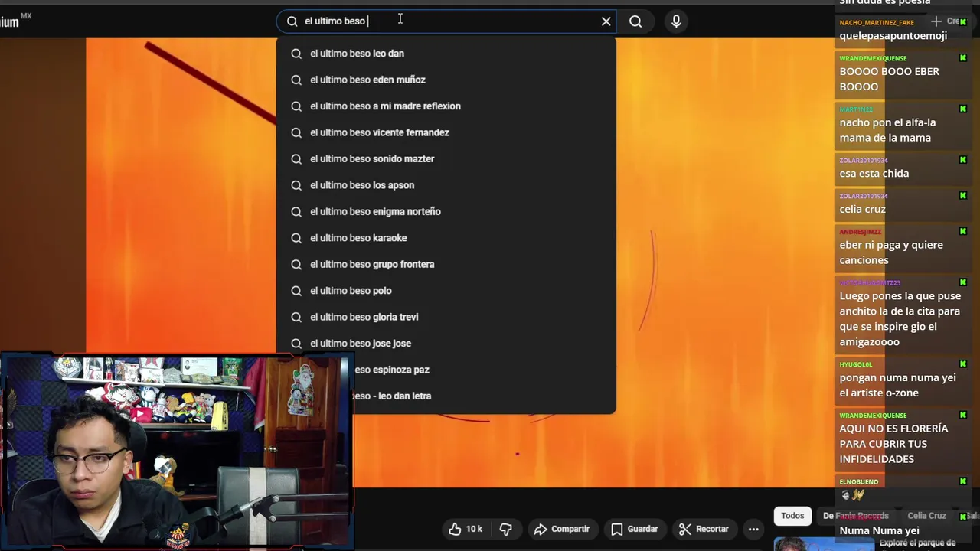
Task: Pick 'el ultimo beso gloria trevi'
Action: [x=446, y=318]
